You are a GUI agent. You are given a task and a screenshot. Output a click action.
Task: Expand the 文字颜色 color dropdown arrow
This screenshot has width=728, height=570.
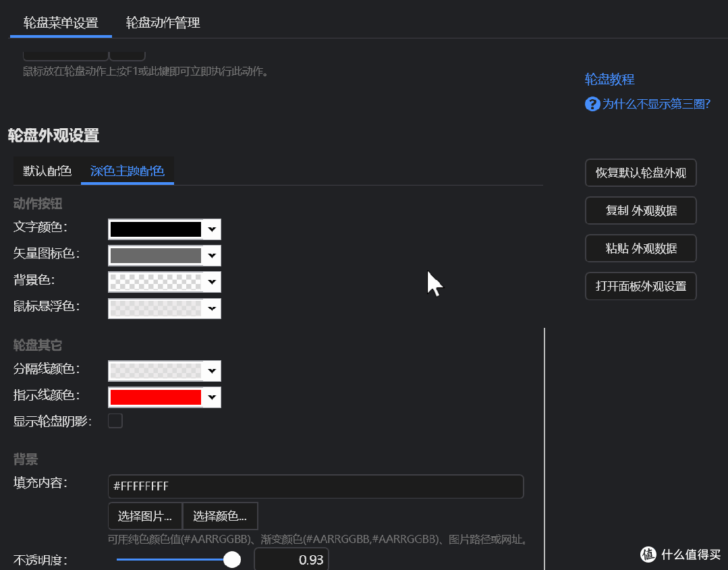[x=212, y=229]
